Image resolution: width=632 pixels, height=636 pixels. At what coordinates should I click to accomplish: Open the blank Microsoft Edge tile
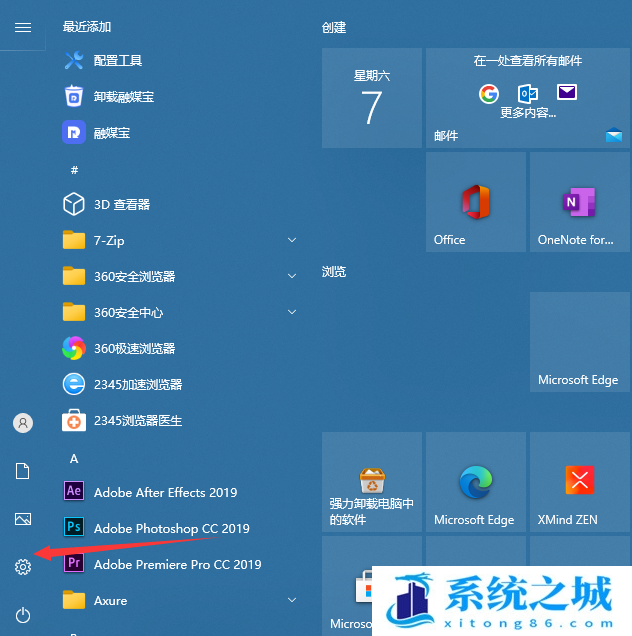pyautogui.click(x=580, y=342)
